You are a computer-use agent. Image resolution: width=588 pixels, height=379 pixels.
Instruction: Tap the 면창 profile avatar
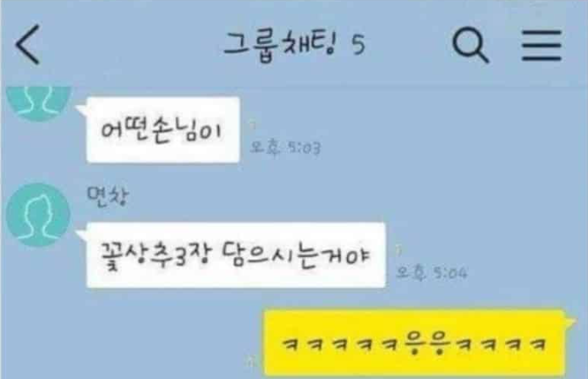(x=38, y=215)
